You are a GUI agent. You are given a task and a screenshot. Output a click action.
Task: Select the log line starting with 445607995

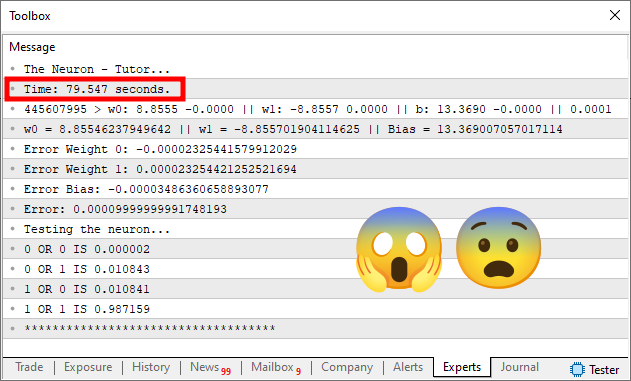point(316,109)
